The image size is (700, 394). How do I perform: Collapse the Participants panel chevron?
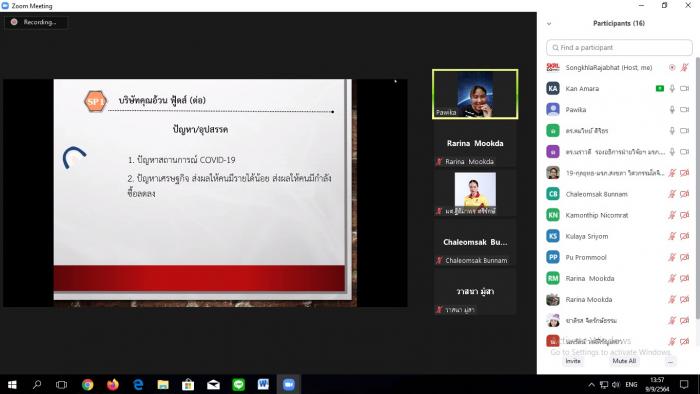[x=549, y=24]
